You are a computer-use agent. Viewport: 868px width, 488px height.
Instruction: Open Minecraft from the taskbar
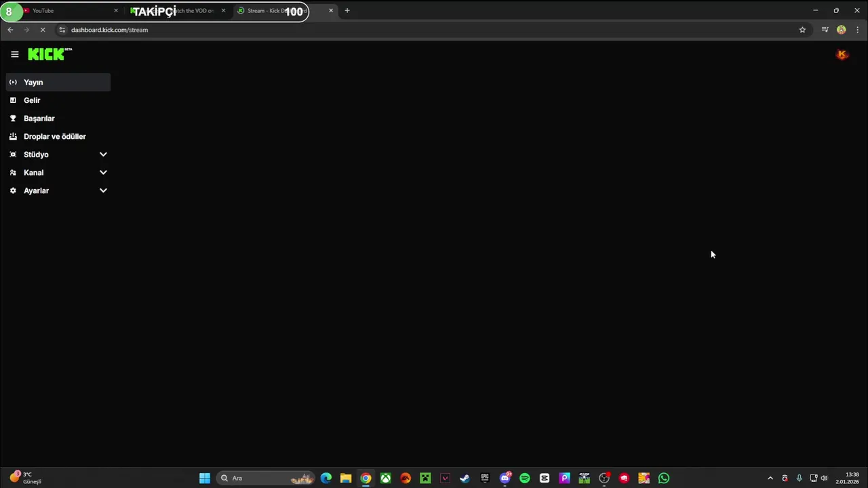[x=425, y=479]
